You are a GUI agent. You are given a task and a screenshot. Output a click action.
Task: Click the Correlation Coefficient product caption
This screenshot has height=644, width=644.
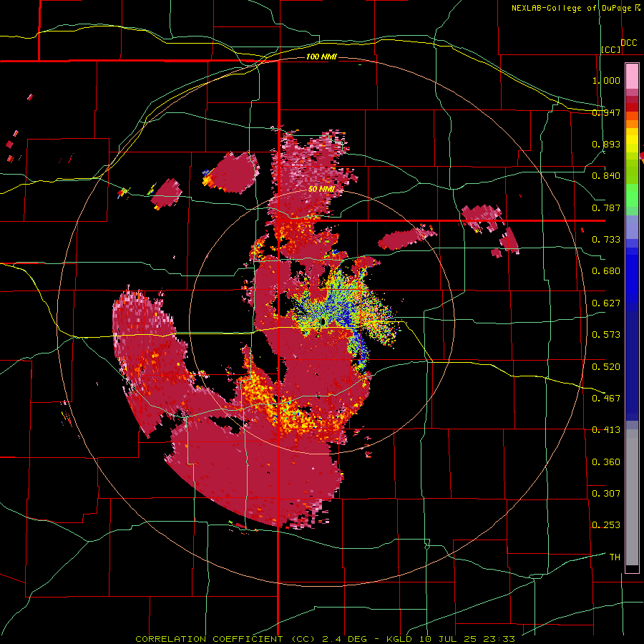tap(326, 639)
